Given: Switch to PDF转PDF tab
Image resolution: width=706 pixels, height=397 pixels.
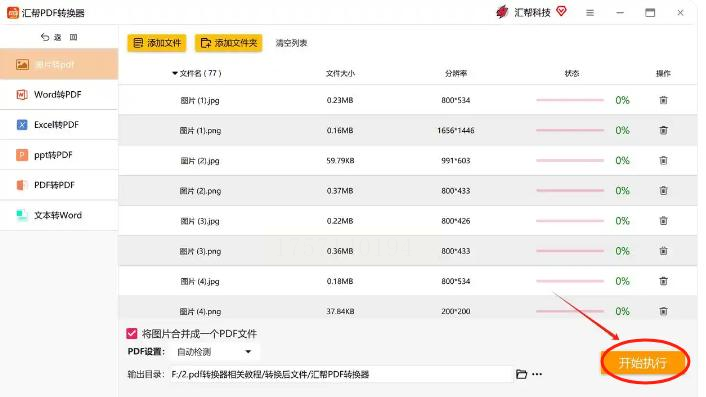Looking at the screenshot, I should tap(59, 185).
